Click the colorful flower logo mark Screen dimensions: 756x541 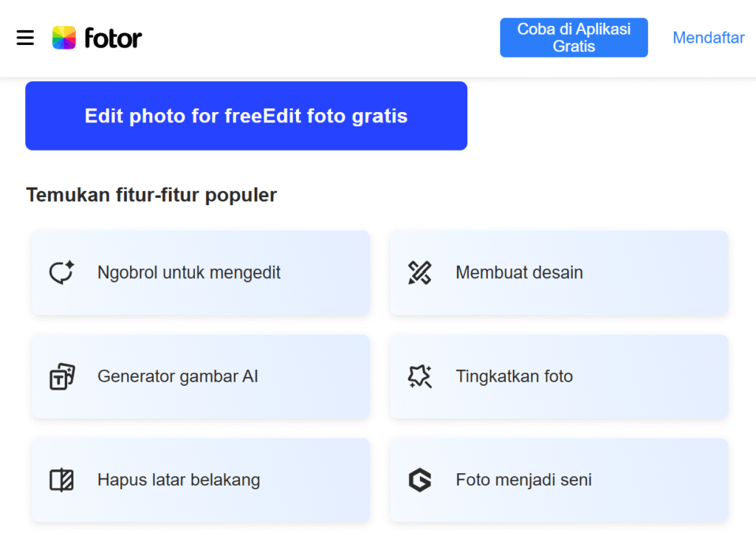pyautogui.click(x=63, y=38)
